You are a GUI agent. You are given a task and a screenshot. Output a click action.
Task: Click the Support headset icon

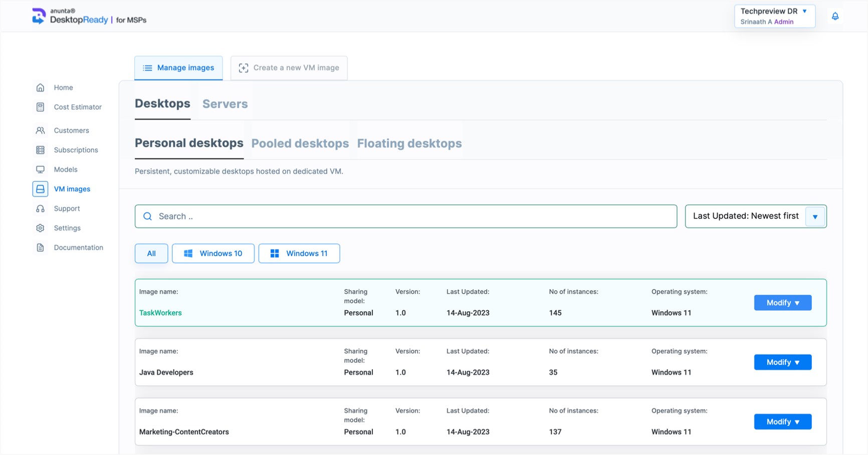click(x=41, y=208)
